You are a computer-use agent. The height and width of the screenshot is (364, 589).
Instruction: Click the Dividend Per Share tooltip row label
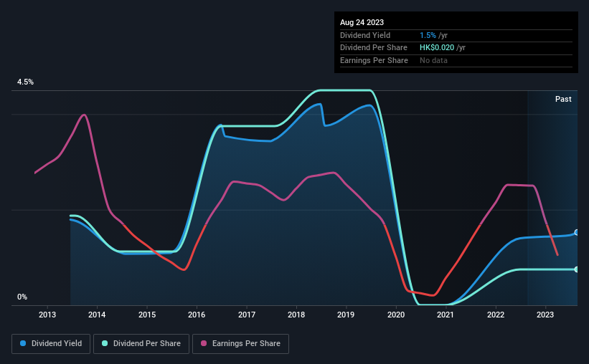[374, 48]
